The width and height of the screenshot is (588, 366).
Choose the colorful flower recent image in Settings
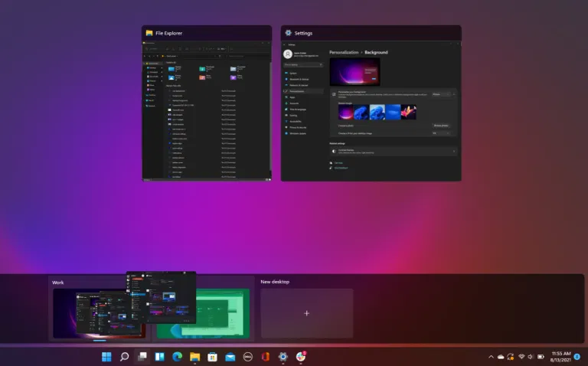point(409,112)
